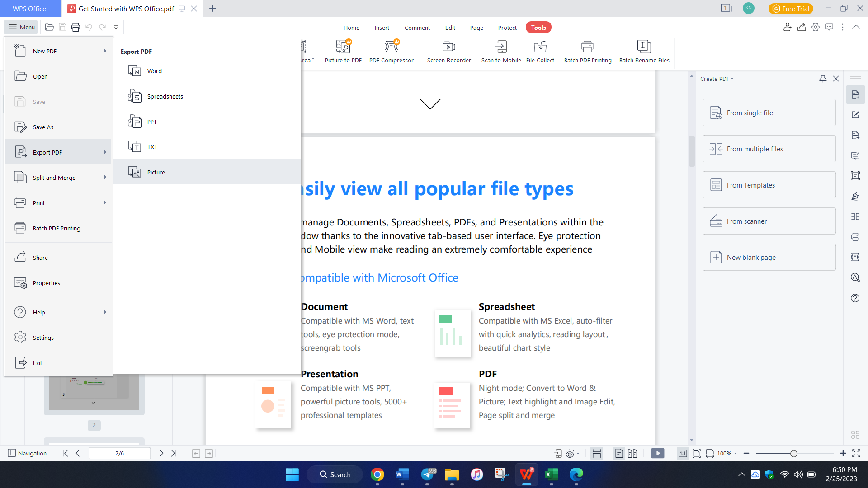Open document Properties
This screenshot has width=868, height=488.
coord(58,283)
